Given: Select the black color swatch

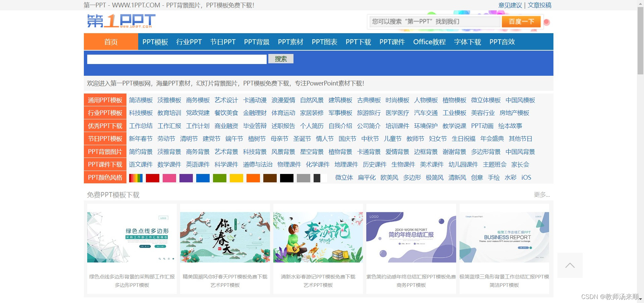Looking at the screenshot, I should tap(287, 178).
